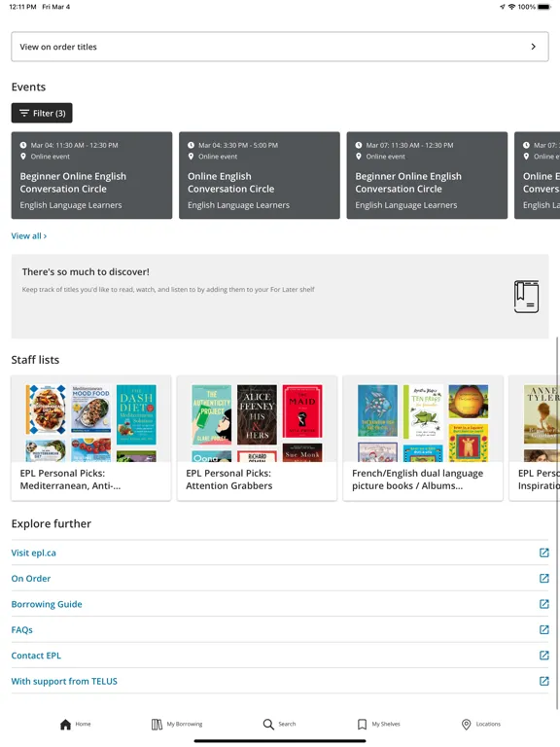560x747 pixels.
Task: Open Mar 04 Beginner Online English Conversation Circle
Action: coord(92,175)
